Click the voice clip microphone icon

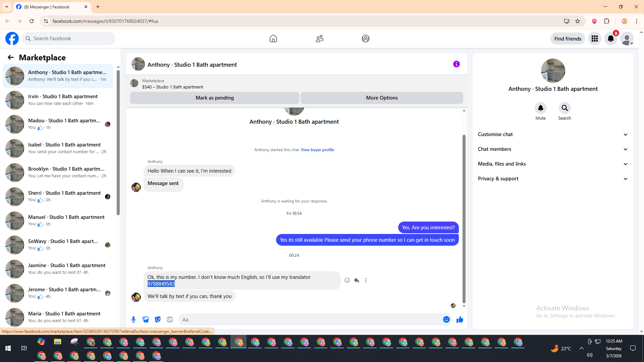click(133, 319)
